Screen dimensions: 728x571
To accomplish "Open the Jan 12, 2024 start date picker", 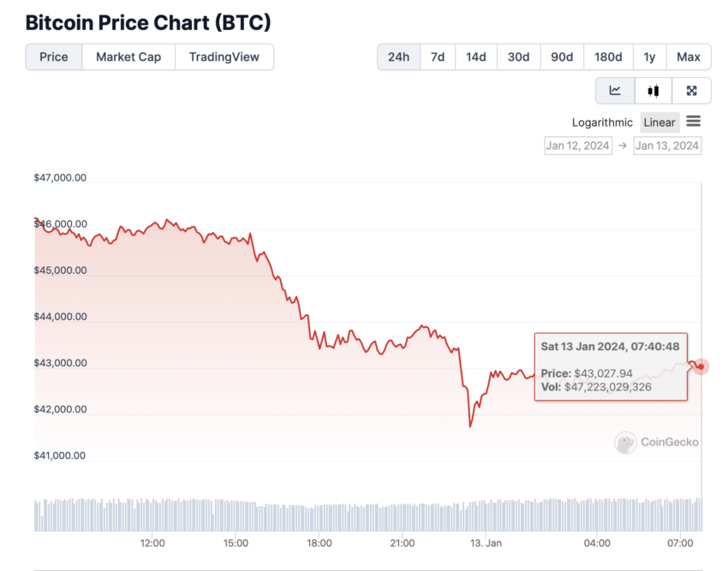I will pyautogui.click(x=578, y=146).
